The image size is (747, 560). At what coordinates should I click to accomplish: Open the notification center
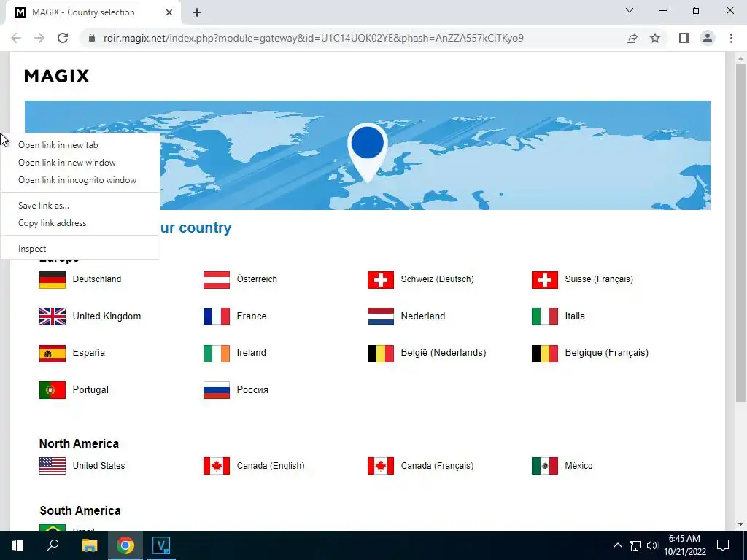[723, 545]
